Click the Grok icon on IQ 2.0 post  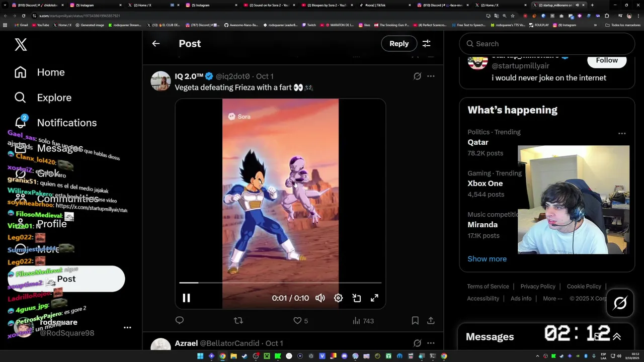pyautogui.click(x=417, y=76)
